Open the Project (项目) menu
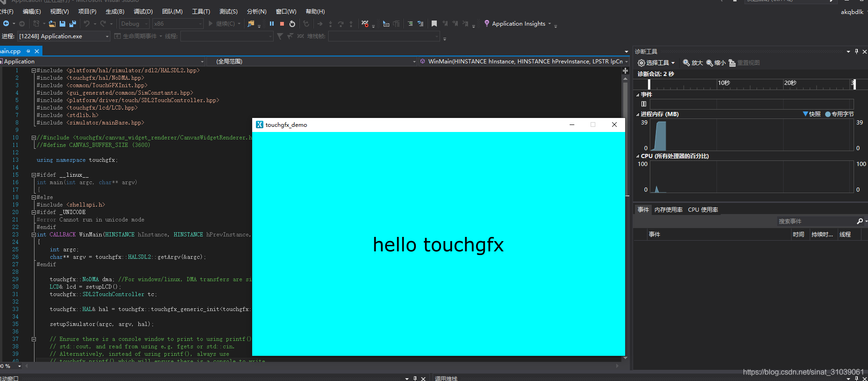868x381 pixels. 87,11
